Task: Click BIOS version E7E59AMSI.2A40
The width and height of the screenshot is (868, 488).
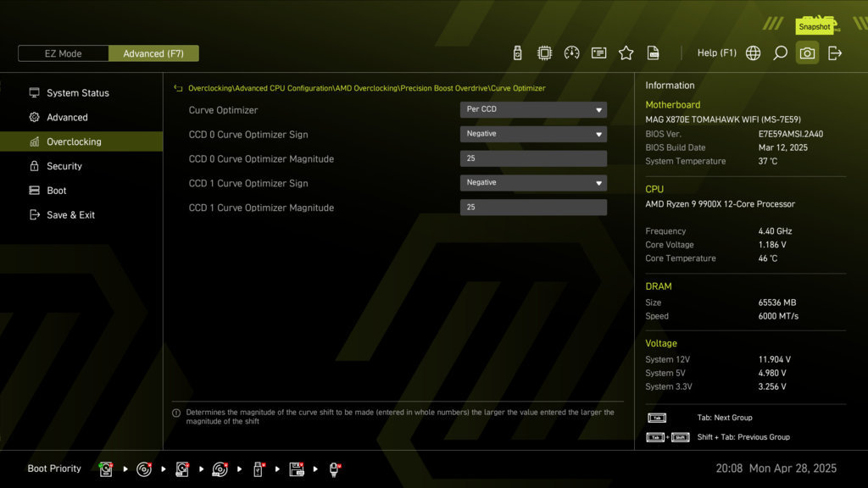Action: [791, 134]
